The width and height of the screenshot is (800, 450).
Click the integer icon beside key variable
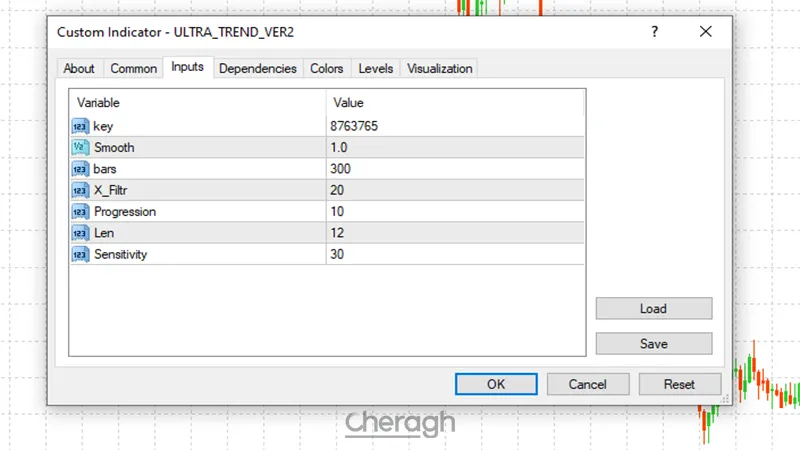(x=80, y=127)
